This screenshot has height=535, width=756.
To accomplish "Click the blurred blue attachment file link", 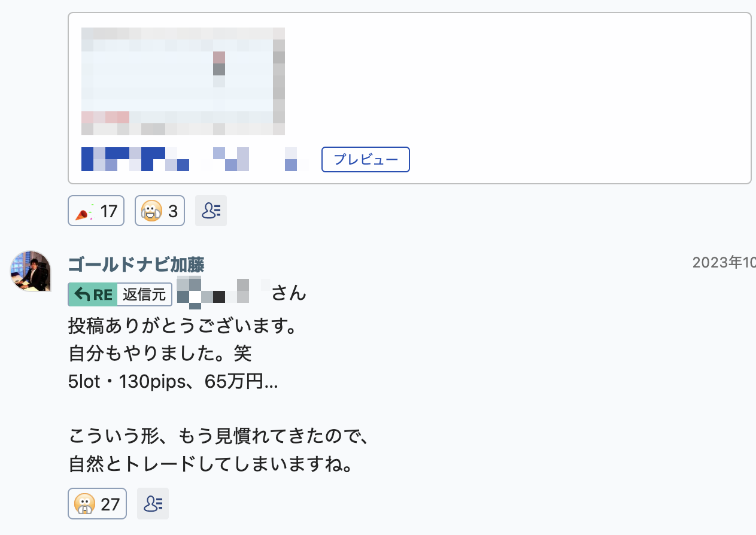I will pyautogui.click(x=195, y=159).
